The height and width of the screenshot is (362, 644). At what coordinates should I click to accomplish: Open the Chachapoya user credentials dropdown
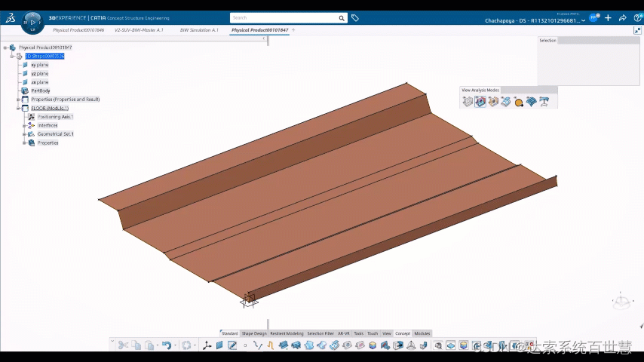[x=583, y=21]
